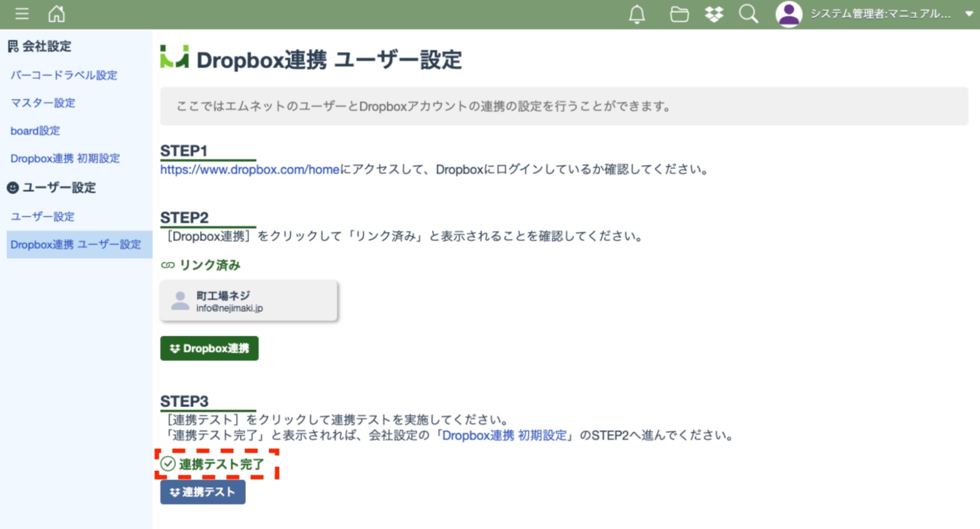
Task: Open ユーザー設定 sidebar link
Action: [42, 217]
